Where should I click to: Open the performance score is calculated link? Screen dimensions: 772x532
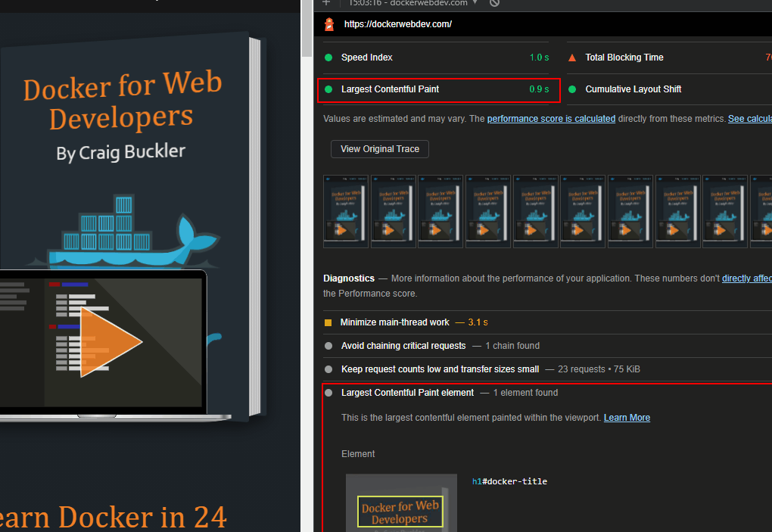[551, 119]
